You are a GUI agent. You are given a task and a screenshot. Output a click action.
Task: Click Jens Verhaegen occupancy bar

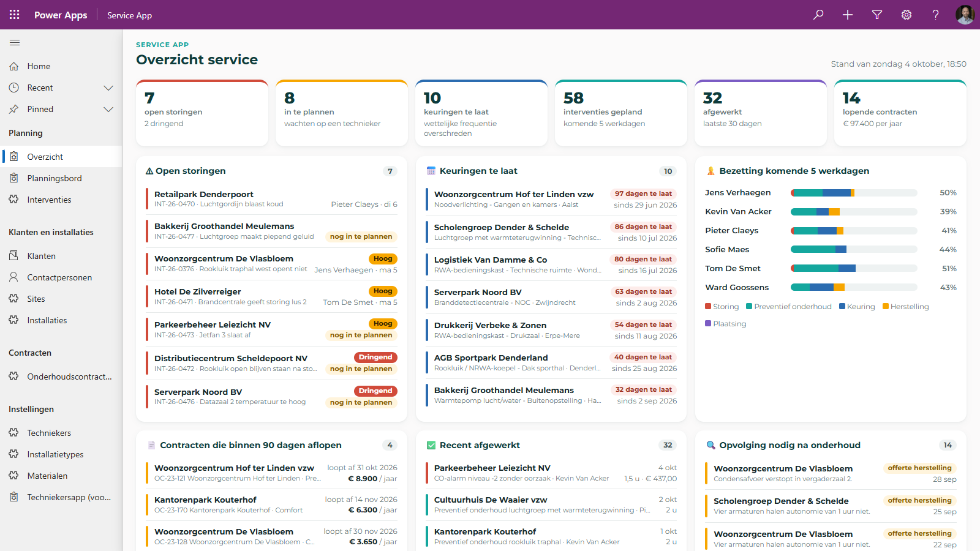click(x=854, y=193)
